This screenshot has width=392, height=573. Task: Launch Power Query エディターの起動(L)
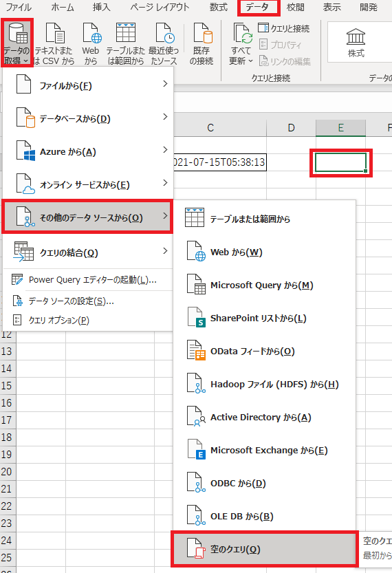87,280
